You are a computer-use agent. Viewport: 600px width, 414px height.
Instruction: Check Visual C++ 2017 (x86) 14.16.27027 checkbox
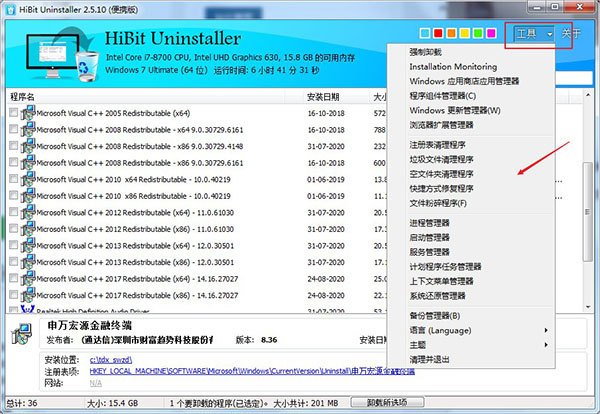point(13,294)
